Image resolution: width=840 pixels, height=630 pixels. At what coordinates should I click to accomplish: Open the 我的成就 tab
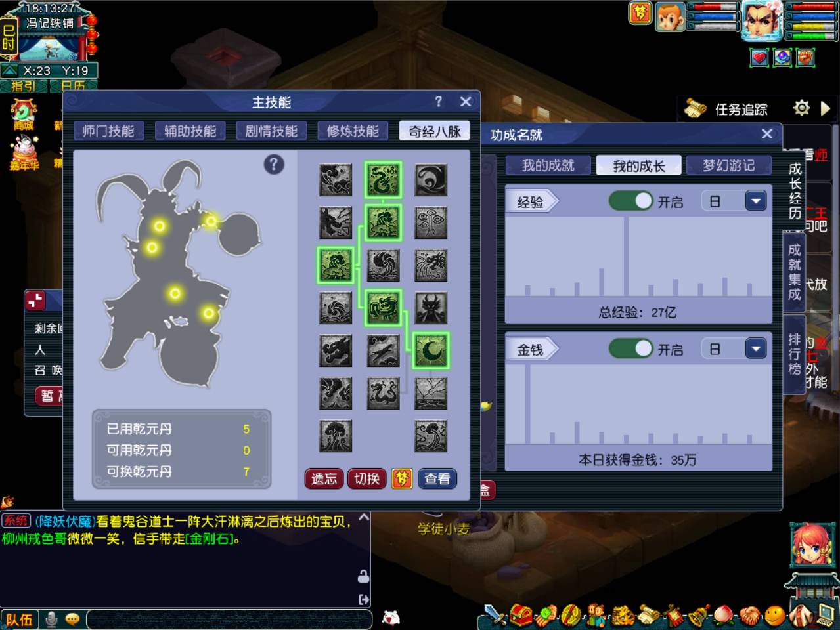tap(548, 165)
